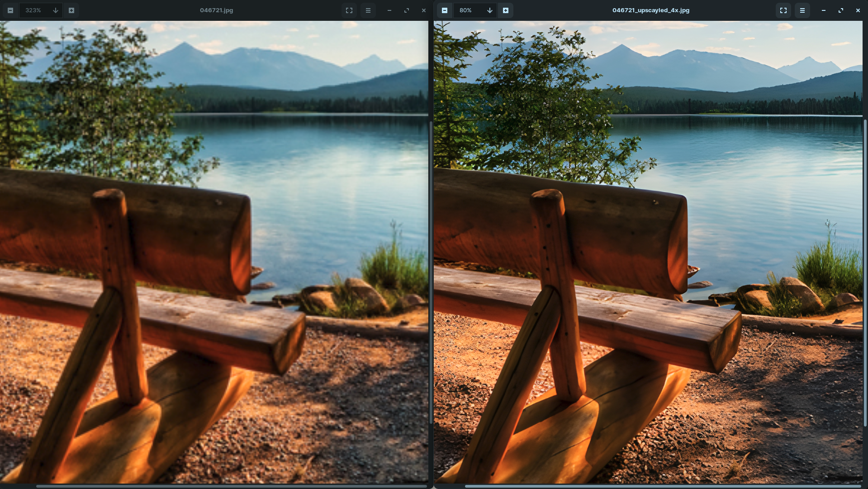The width and height of the screenshot is (868, 489).
Task: Click vertical scrollbar of the left image viewer
Action: (431, 272)
